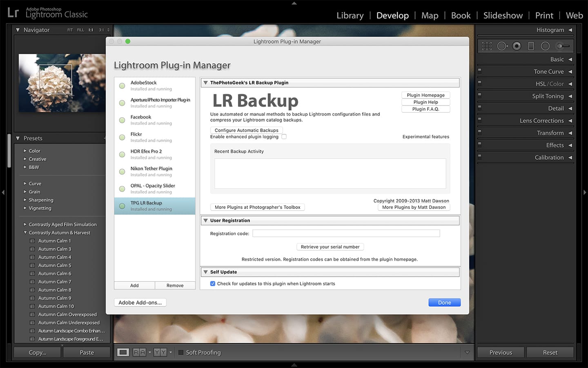Select the Radial Filter tool
This screenshot has width=588, height=368.
(545, 46)
